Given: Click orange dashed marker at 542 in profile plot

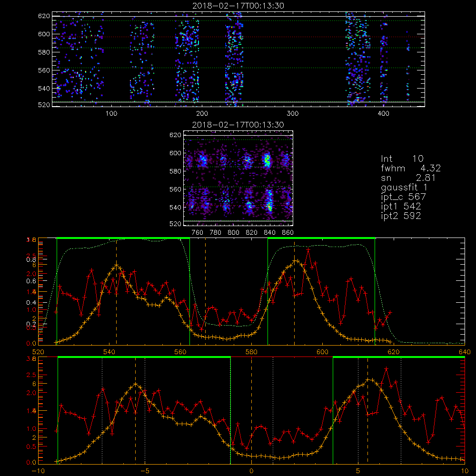Looking at the screenshot, I should point(117,291).
